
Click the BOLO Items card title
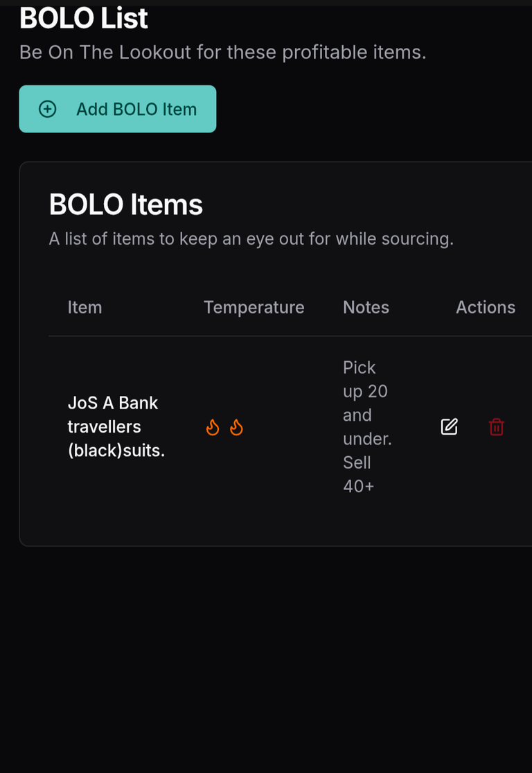pos(125,204)
